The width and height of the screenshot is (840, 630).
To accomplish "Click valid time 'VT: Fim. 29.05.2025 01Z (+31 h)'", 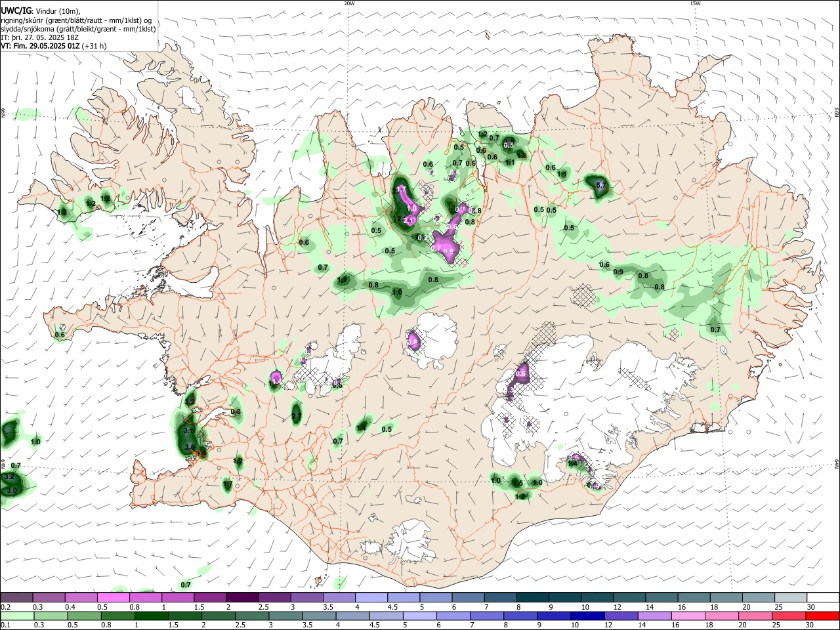I will (x=54, y=46).
